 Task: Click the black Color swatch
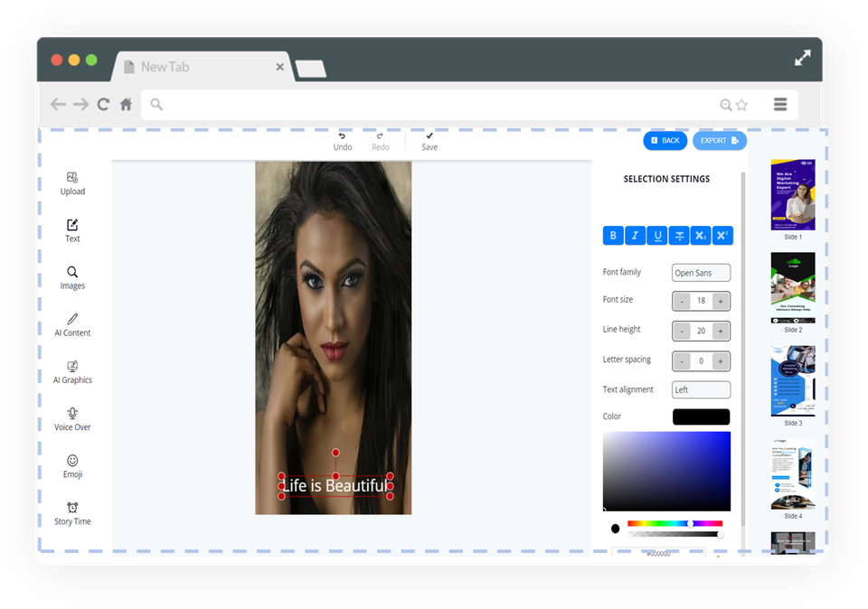click(701, 417)
